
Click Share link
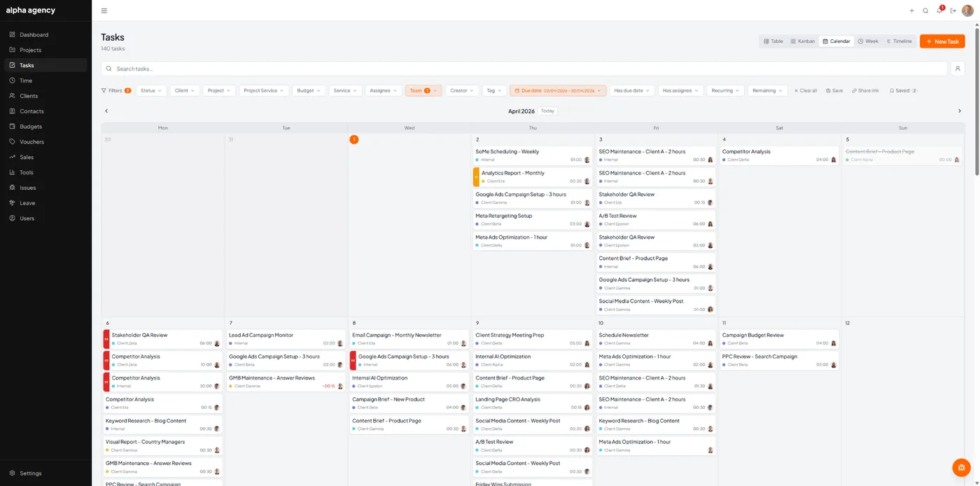[865, 90]
